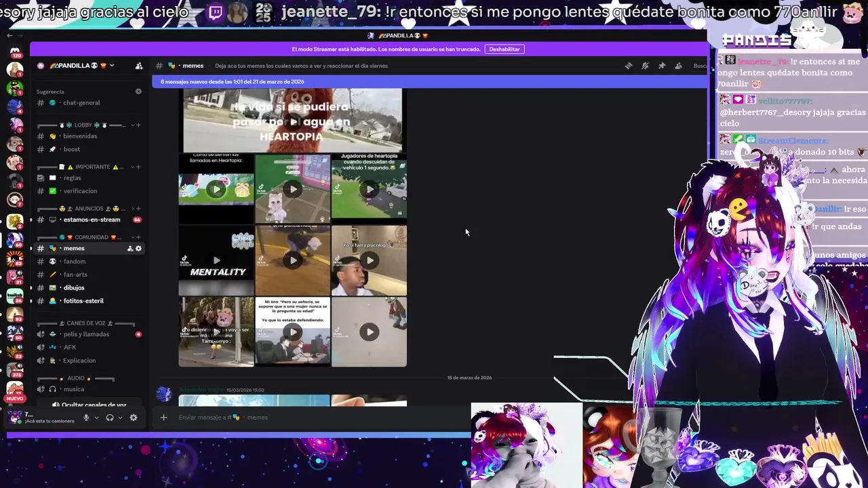Image resolution: width=868 pixels, height=488 pixels.
Task: Open verificacion channel
Action: point(90,191)
